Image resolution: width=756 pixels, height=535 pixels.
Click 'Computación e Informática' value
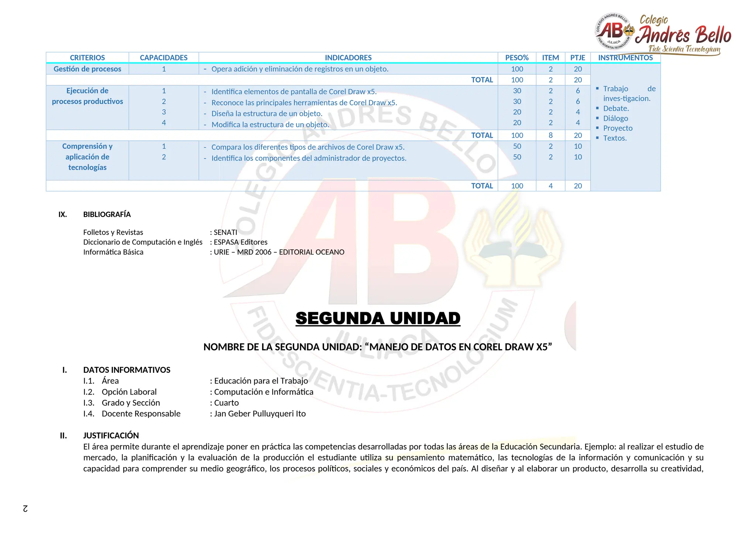pos(264,392)
